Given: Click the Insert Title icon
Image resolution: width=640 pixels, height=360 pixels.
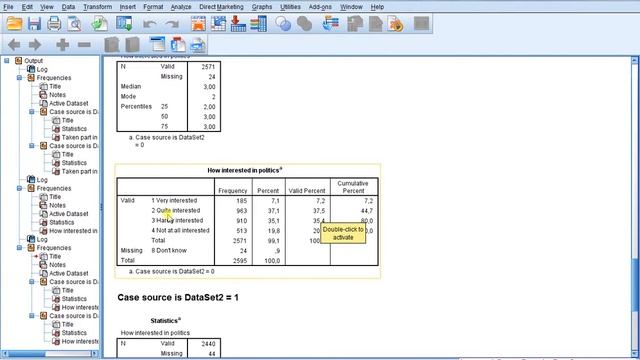Looking at the screenshot, I should [x=178, y=44].
